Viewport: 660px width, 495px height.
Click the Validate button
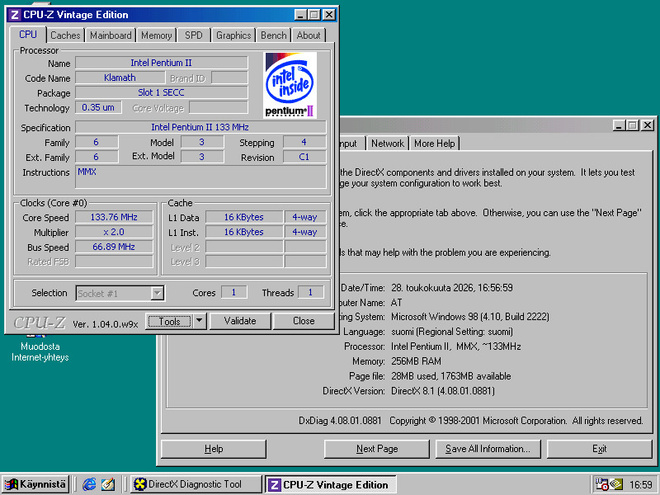240,321
